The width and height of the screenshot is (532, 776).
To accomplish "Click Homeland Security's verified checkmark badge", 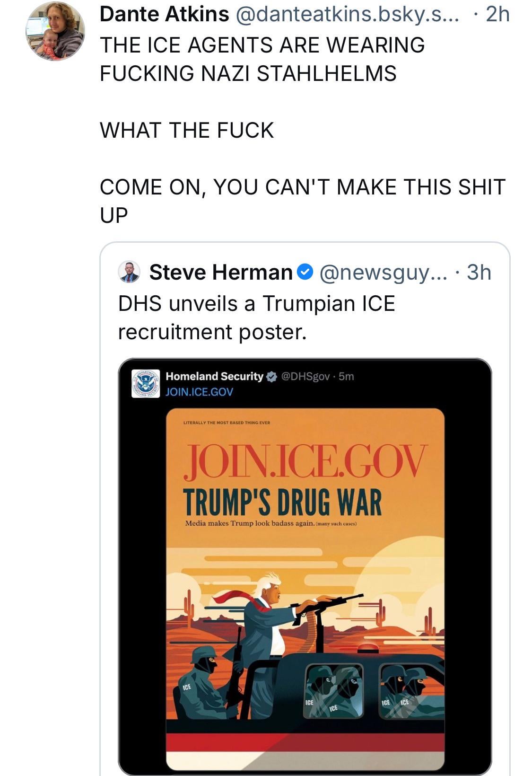I will click(271, 377).
